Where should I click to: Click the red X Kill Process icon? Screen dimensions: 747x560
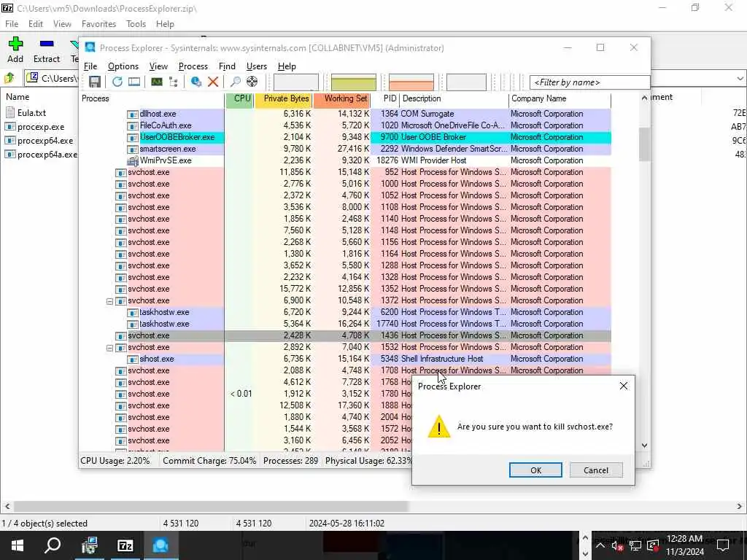tap(213, 82)
